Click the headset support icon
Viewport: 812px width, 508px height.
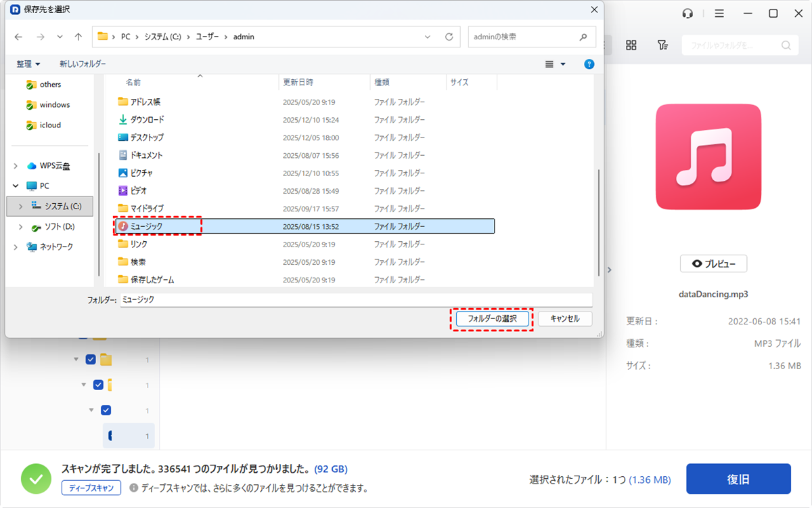click(687, 14)
